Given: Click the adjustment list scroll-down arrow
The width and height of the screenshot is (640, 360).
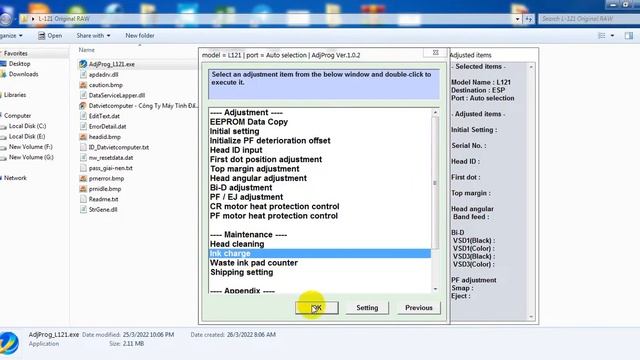Looking at the screenshot, I should pos(435,289).
